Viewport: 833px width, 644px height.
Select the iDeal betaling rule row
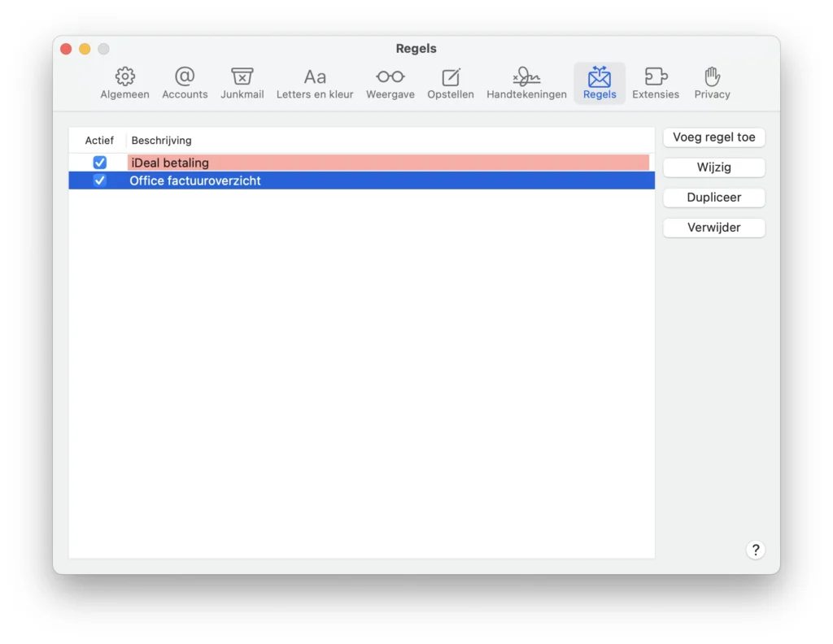(361, 163)
